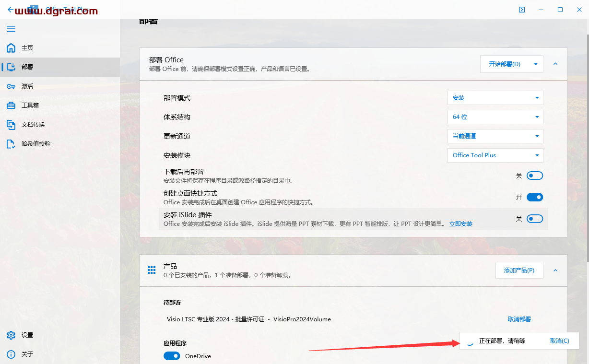Collapse the 部署 Office section chevron

click(555, 64)
